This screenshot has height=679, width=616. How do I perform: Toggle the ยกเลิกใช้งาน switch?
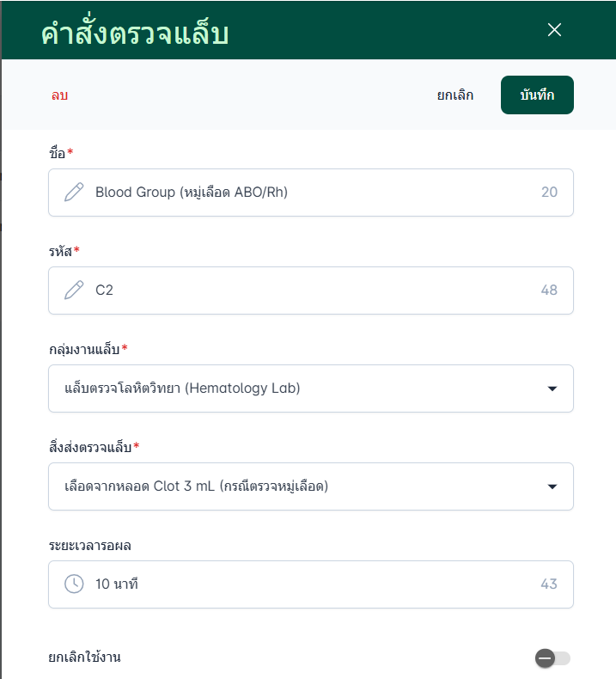pyautogui.click(x=552, y=658)
